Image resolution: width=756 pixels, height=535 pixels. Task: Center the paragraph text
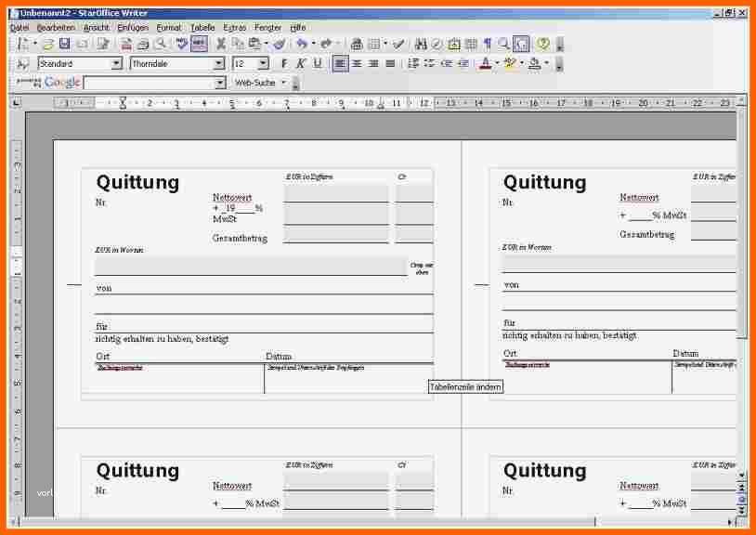tap(358, 63)
